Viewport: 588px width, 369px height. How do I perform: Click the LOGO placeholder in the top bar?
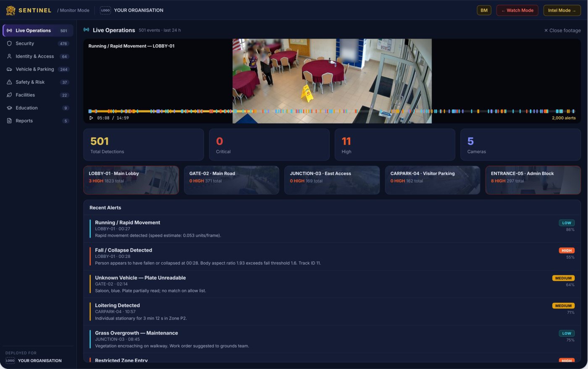point(105,10)
